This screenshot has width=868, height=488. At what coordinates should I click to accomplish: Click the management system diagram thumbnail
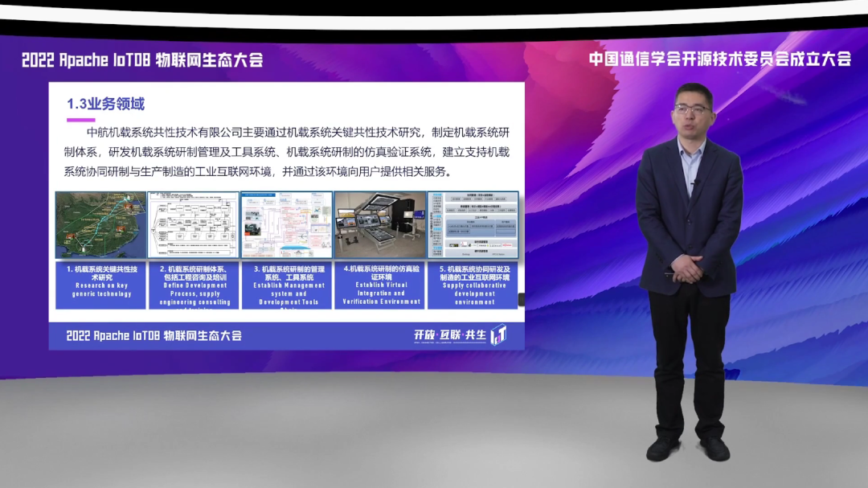287,225
